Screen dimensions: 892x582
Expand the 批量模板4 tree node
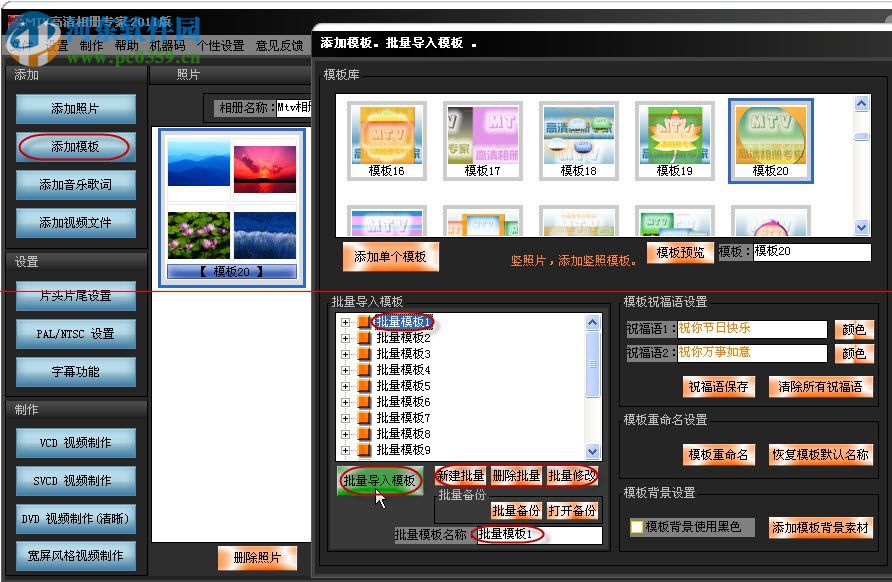(345, 370)
